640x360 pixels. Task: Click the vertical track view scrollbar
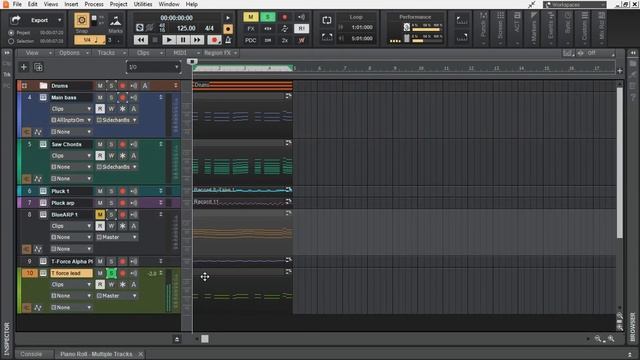[619, 162]
